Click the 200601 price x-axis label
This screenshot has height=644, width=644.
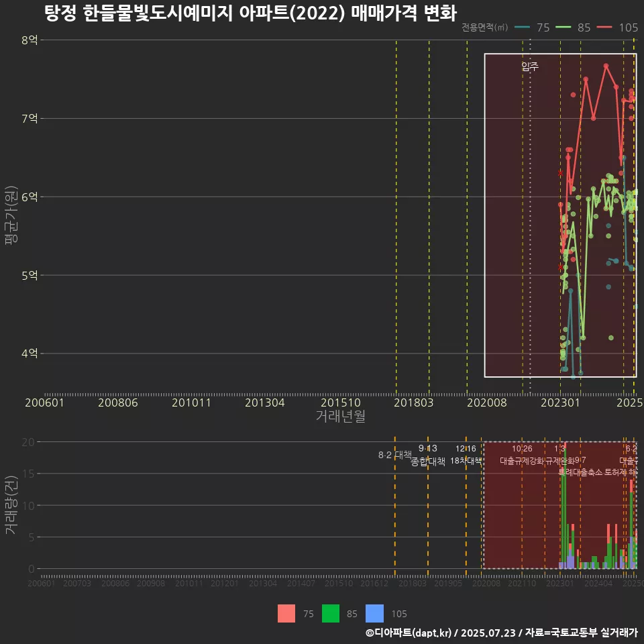[44, 402]
